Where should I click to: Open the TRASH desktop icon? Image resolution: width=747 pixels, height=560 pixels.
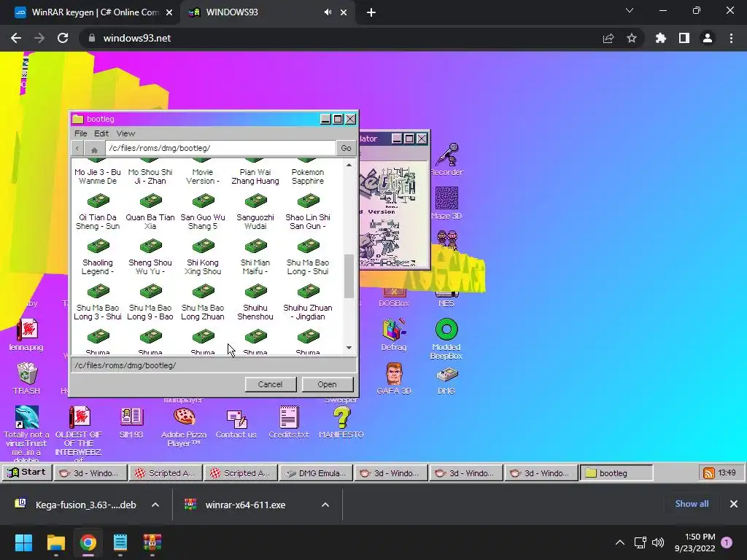click(27, 378)
